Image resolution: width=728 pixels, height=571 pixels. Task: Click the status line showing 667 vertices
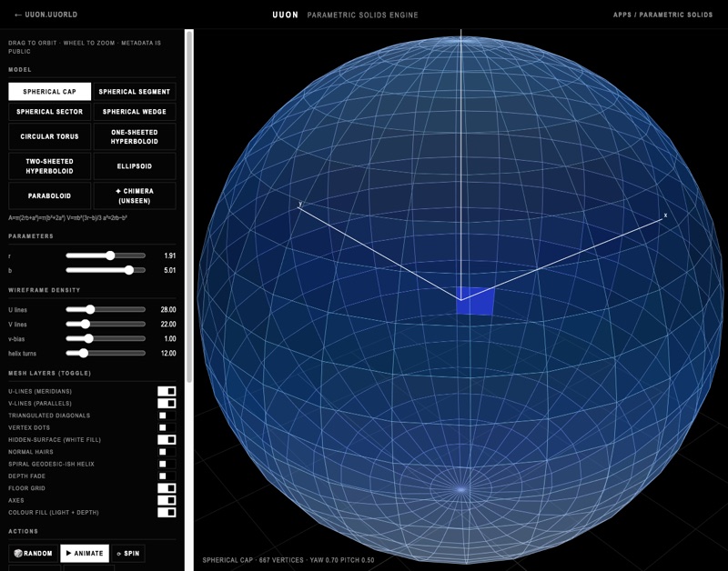(288, 560)
